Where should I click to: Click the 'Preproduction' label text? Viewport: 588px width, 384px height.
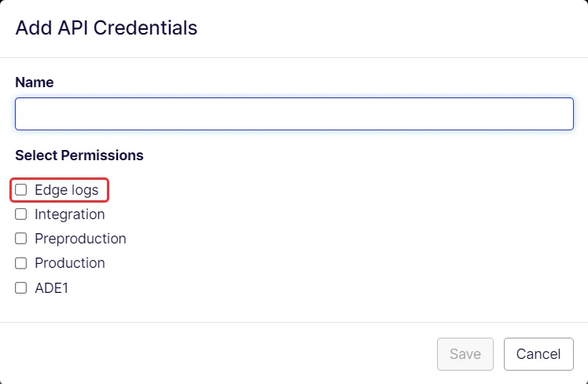pyautogui.click(x=80, y=239)
